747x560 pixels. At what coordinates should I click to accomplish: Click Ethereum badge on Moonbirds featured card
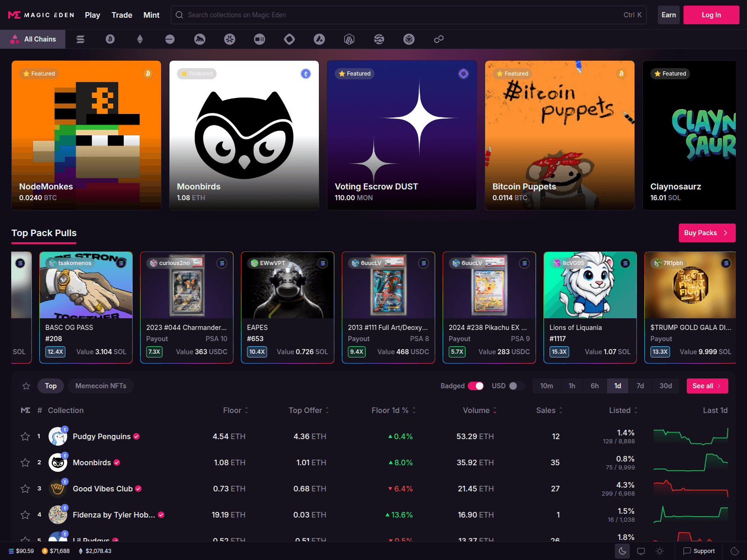click(306, 74)
